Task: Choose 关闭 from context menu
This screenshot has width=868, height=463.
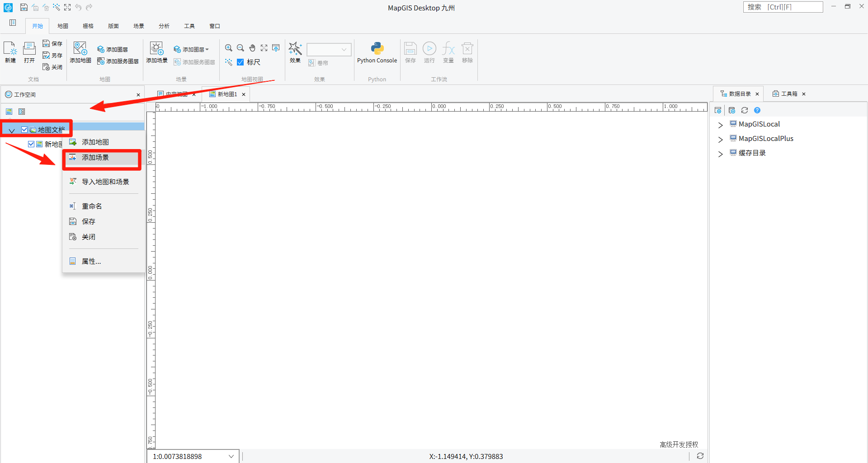Action: (x=104, y=237)
